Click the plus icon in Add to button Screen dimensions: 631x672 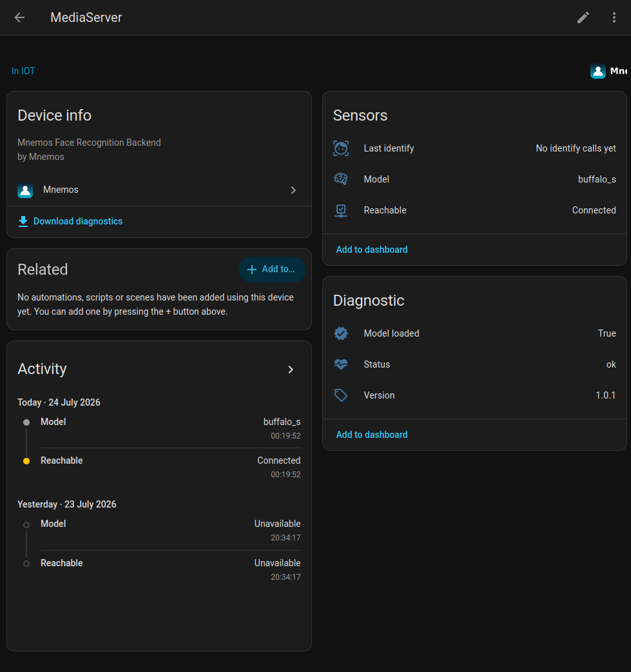pyautogui.click(x=252, y=269)
